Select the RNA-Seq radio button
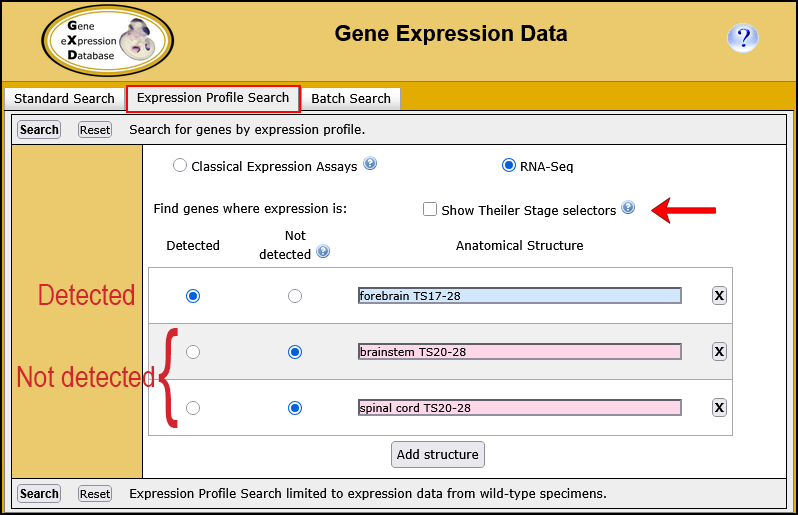Viewport: 798px width, 515px height. [x=509, y=166]
